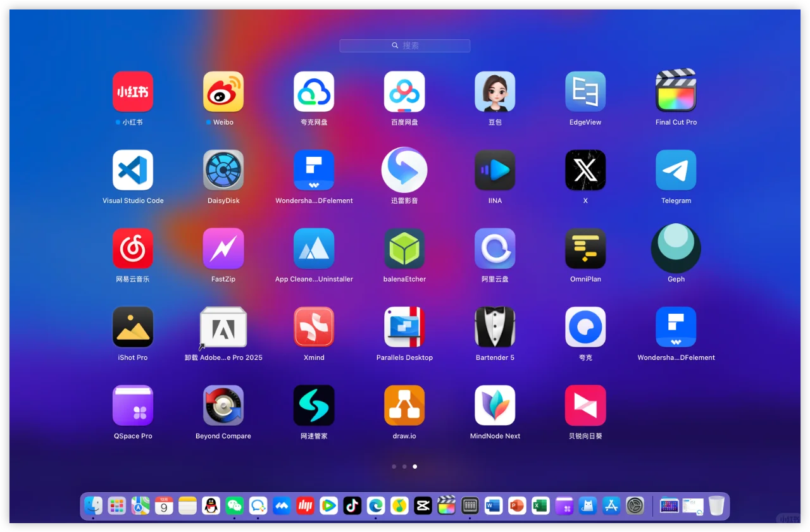This screenshot has width=810, height=532.
Task: Open Beyond Compare
Action: click(223, 405)
